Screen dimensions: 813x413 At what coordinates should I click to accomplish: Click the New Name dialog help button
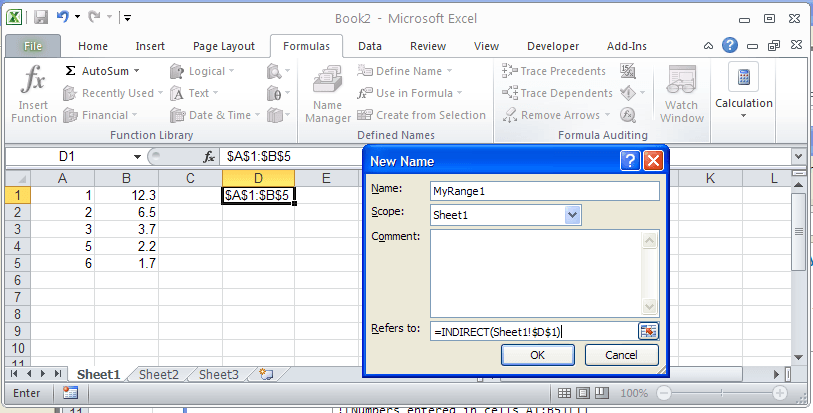tap(629, 161)
